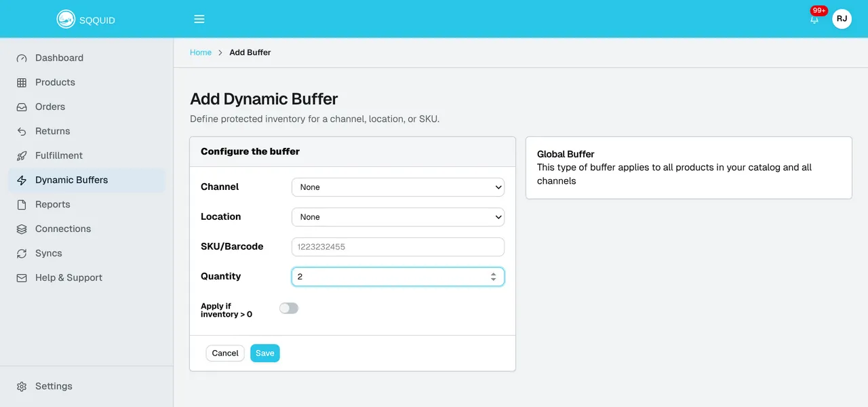Image resolution: width=868 pixels, height=407 pixels.
Task: Open Returns in the sidebar
Action: point(86,132)
